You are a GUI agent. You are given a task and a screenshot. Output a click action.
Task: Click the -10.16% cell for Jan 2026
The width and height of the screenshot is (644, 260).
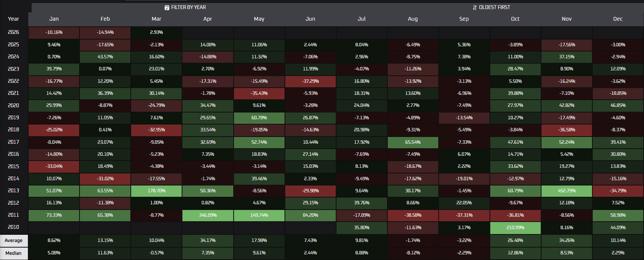click(x=53, y=33)
